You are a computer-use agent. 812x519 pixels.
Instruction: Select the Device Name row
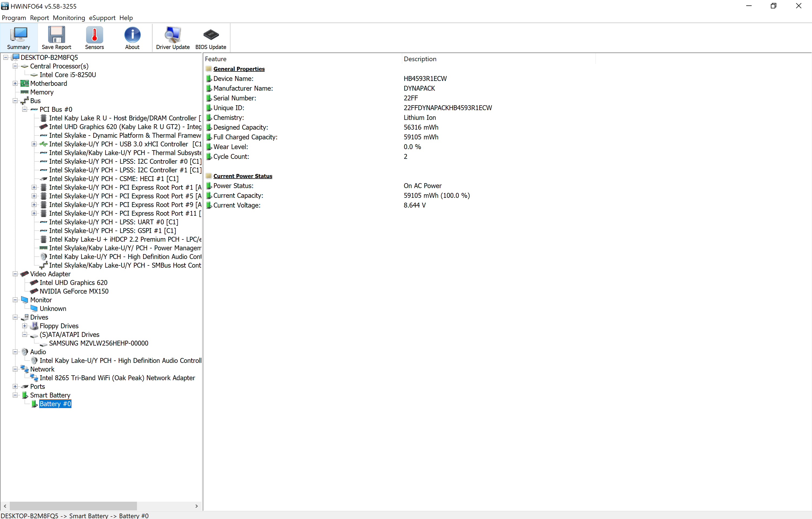point(400,78)
